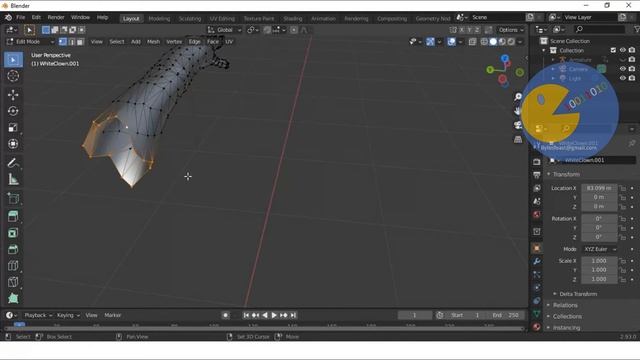Open Options dropdown in viewport header
640x360 pixels.
[x=511, y=30]
